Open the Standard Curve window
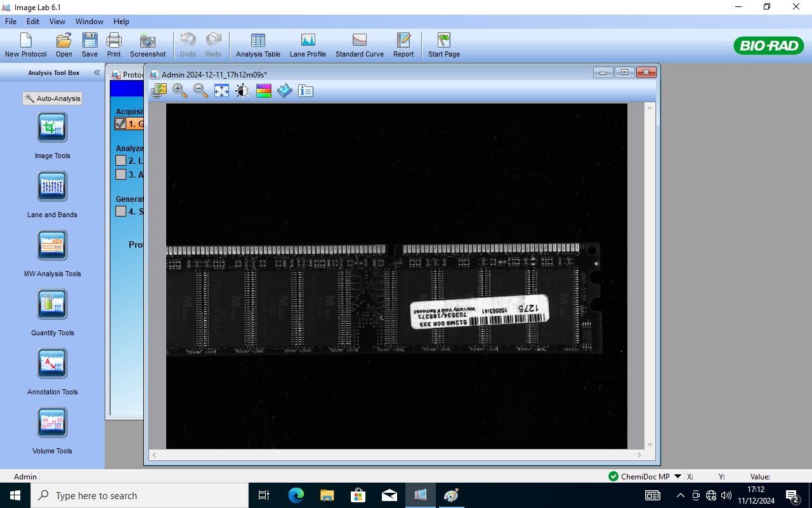Viewport: 812px width, 508px height. pos(360,45)
